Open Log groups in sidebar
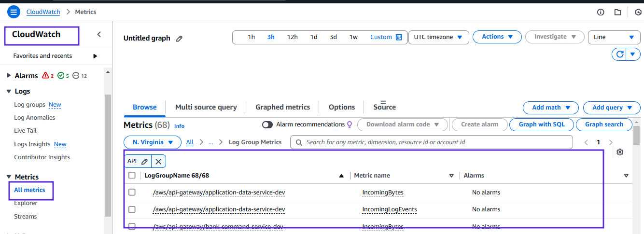This screenshot has width=644, height=234. pyautogui.click(x=29, y=105)
